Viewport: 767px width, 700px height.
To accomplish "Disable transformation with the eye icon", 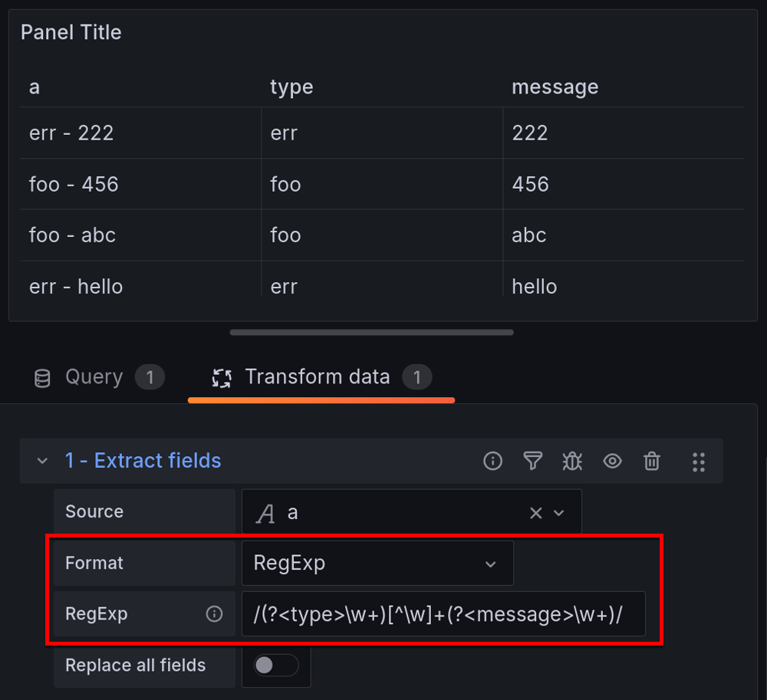I will [x=612, y=461].
